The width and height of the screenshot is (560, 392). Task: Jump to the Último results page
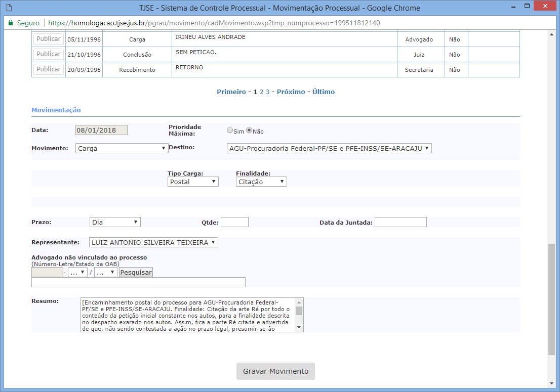323,92
